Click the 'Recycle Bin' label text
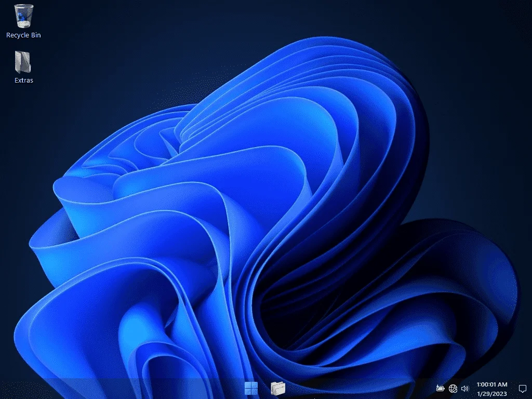Viewport: 532px width, 399px height. tap(23, 35)
